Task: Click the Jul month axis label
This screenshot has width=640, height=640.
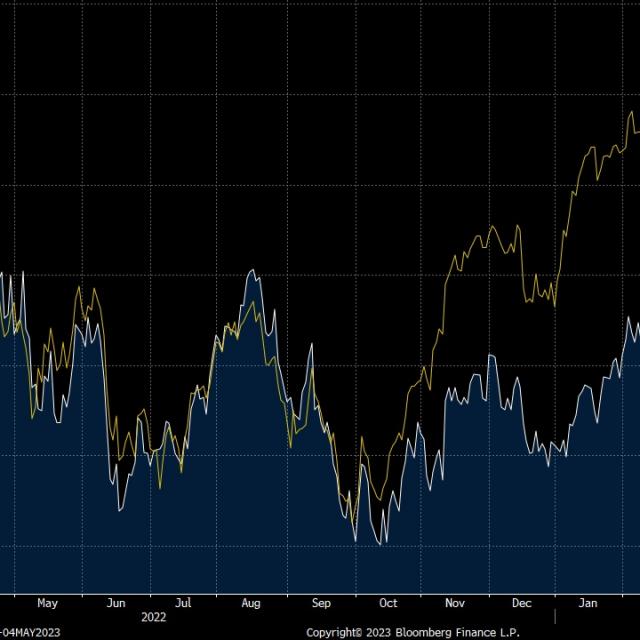Action: [183, 603]
